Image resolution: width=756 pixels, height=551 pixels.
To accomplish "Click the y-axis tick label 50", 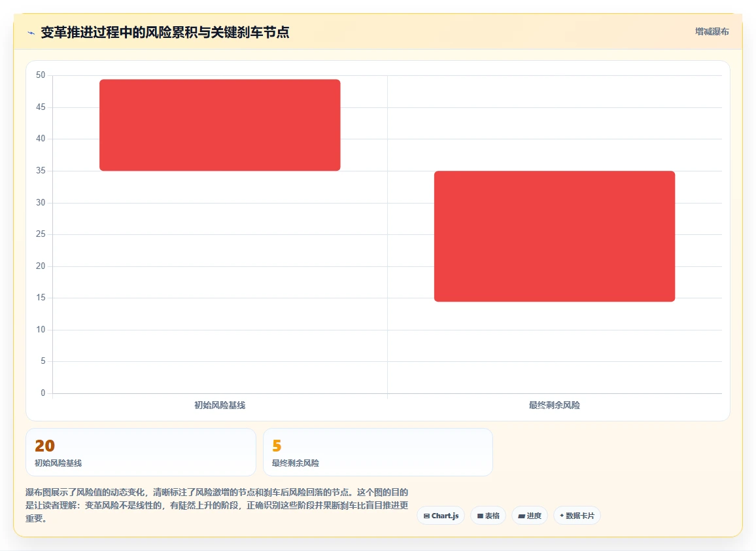I will (41, 75).
